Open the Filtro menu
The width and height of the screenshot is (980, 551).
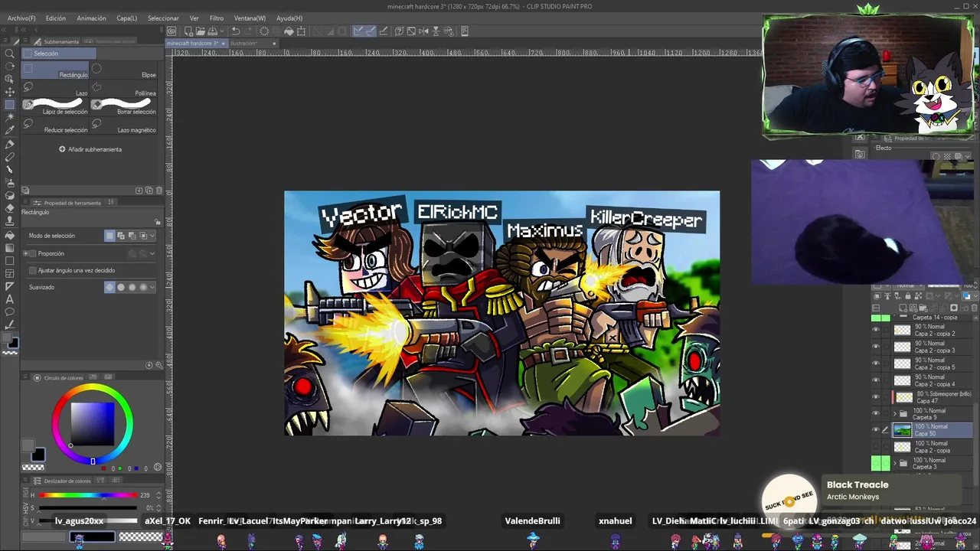(x=217, y=18)
